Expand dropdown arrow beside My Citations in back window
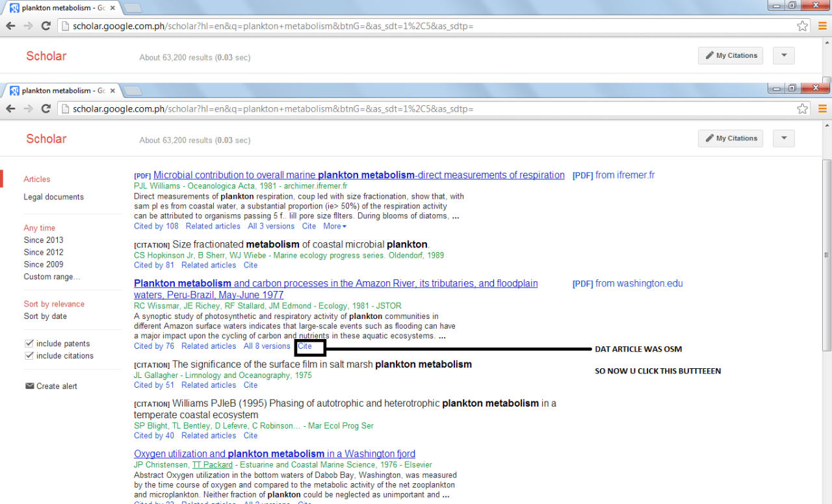The image size is (832, 504). point(783,55)
